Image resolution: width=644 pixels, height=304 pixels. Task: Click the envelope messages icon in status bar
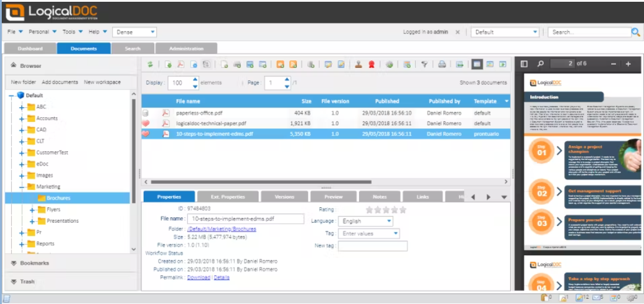(596, 298)
